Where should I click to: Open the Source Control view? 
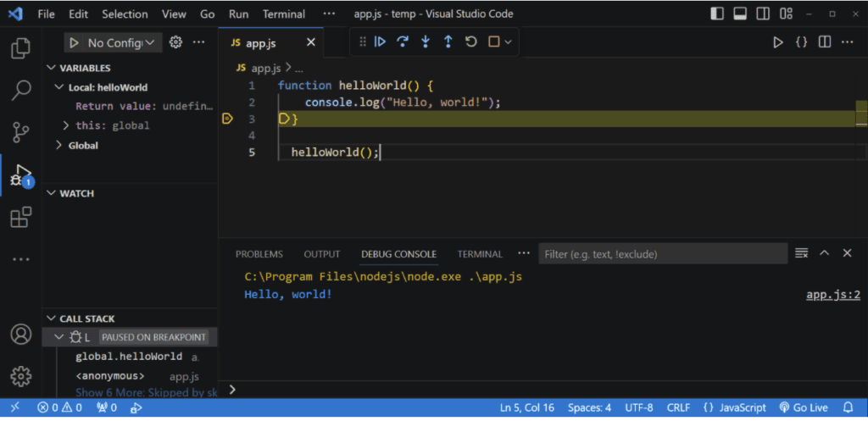[20, 131]
